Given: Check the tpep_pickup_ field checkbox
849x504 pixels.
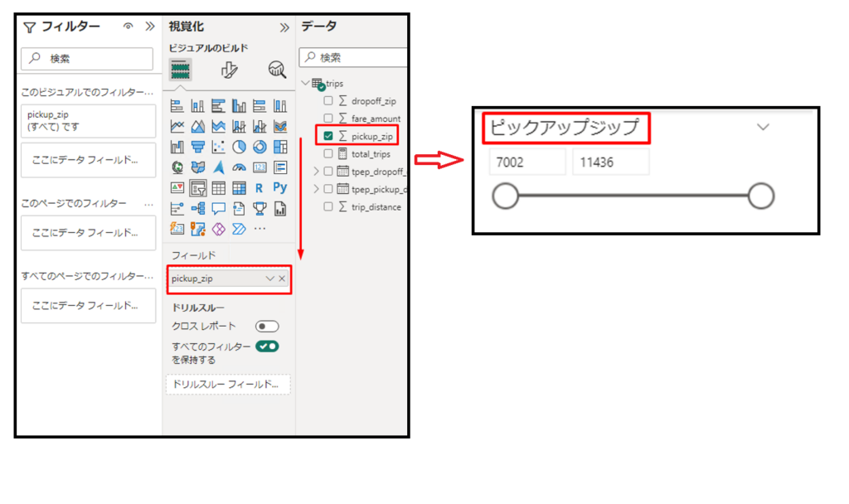Looking at the screenshot, I should pos(328,189).
